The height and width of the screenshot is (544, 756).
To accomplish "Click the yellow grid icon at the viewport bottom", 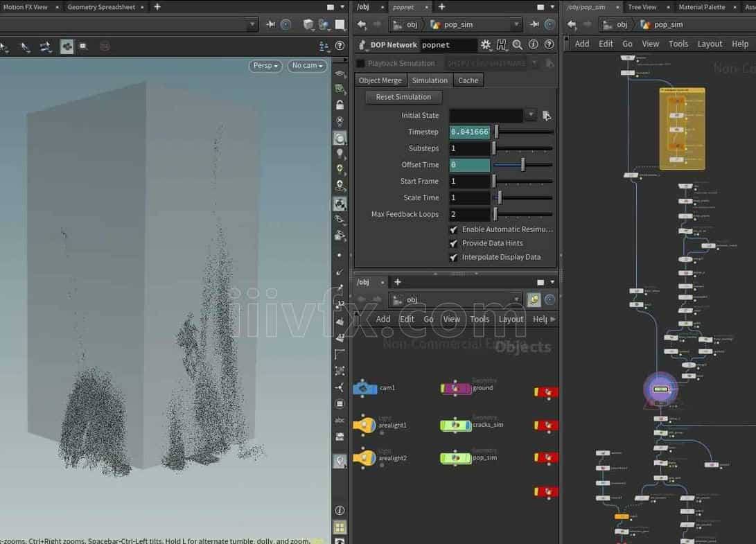I will 340,527.
